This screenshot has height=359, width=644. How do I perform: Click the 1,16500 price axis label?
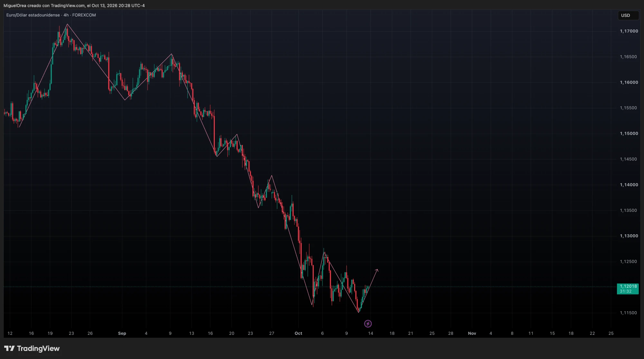click(x=628, y=57)
